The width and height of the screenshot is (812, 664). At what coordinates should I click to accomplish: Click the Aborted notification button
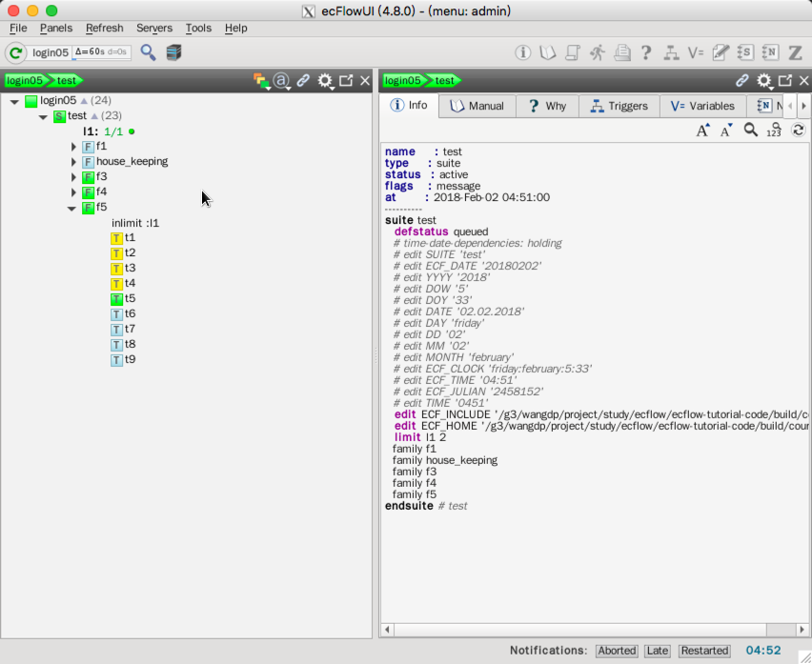(617, 651)
